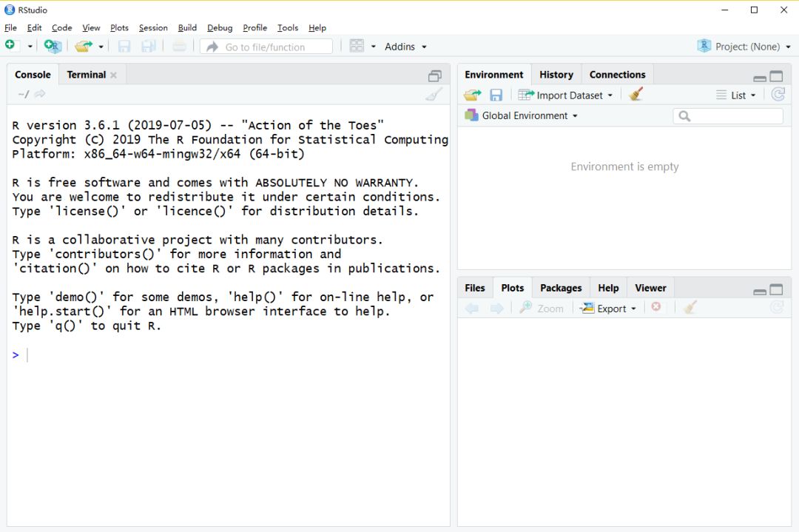Screen dimensions: 799x532
Task: Select the Environment tab
Action: click(493, 75)
